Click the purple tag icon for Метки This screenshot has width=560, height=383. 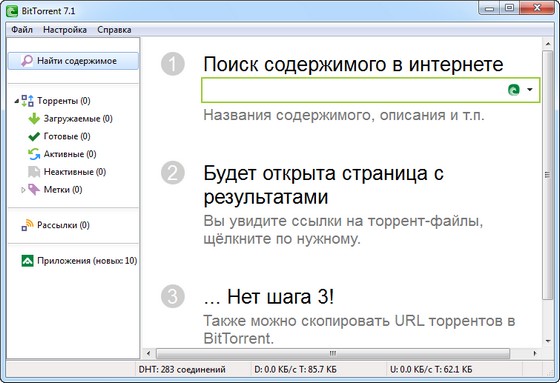(34, 190)
